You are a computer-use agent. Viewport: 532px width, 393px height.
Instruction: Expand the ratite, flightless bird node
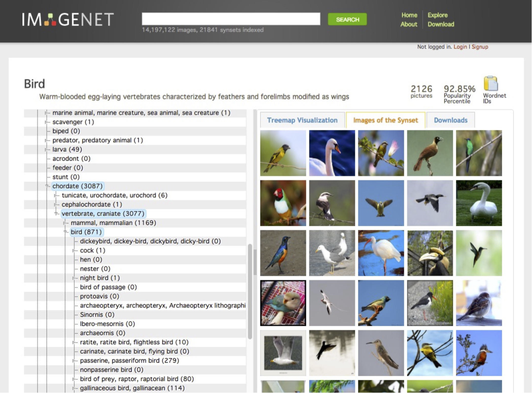tap(74, 342)
